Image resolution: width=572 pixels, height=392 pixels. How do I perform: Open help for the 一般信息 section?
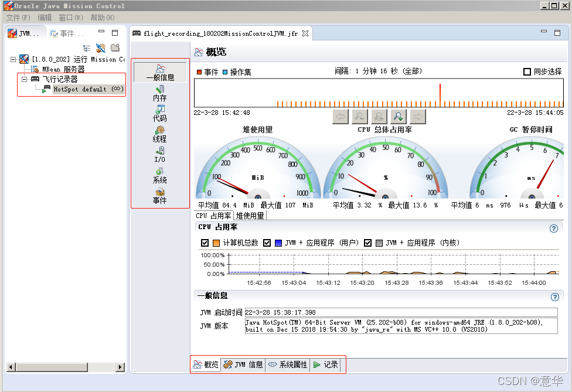[x=554, y=297]
